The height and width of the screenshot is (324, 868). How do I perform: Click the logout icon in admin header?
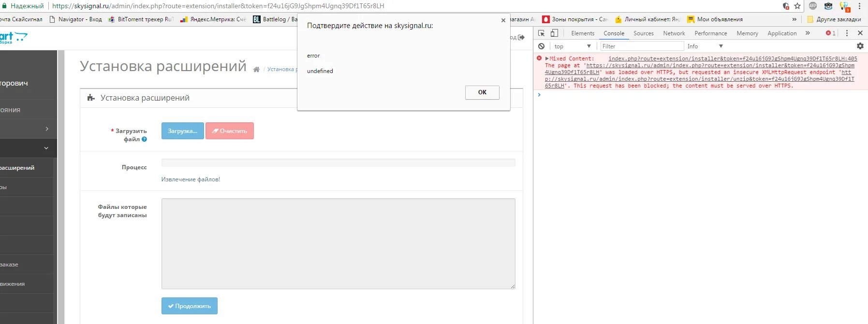point(521,37)
